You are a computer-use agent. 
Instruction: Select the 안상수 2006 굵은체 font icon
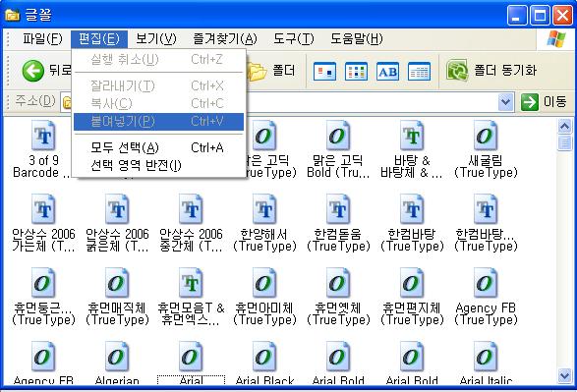tap(117, 209)
